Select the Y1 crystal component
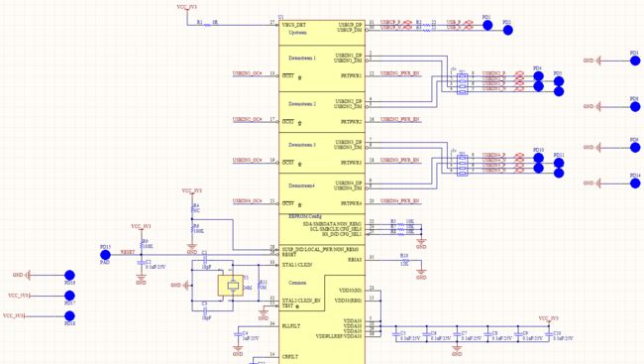644x364 pixels. [x=231, y=286]
